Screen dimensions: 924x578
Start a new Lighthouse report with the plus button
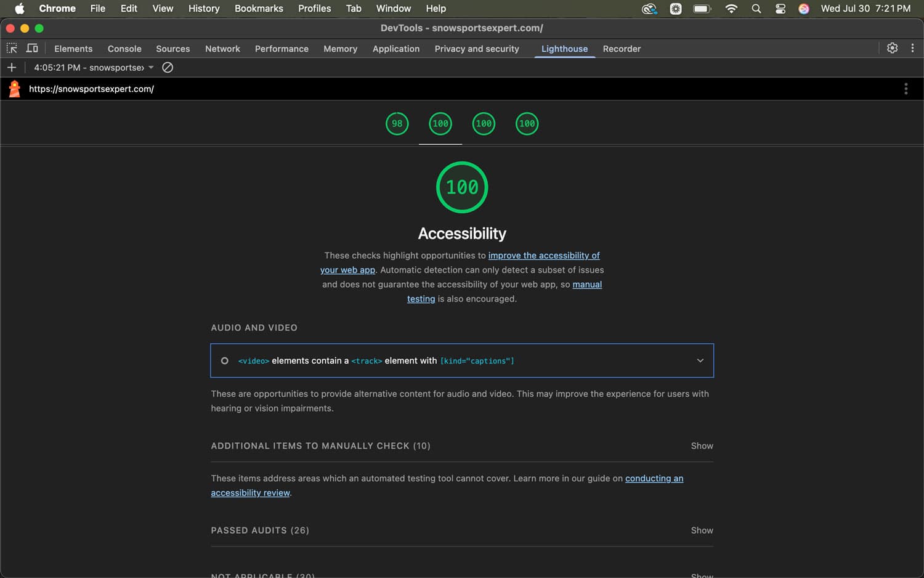pos(12,67)
